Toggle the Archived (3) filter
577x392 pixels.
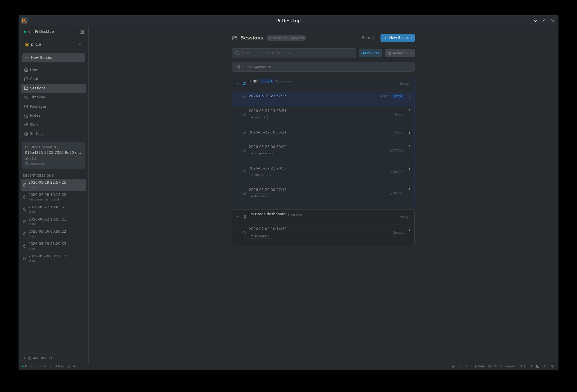[400, 53]
